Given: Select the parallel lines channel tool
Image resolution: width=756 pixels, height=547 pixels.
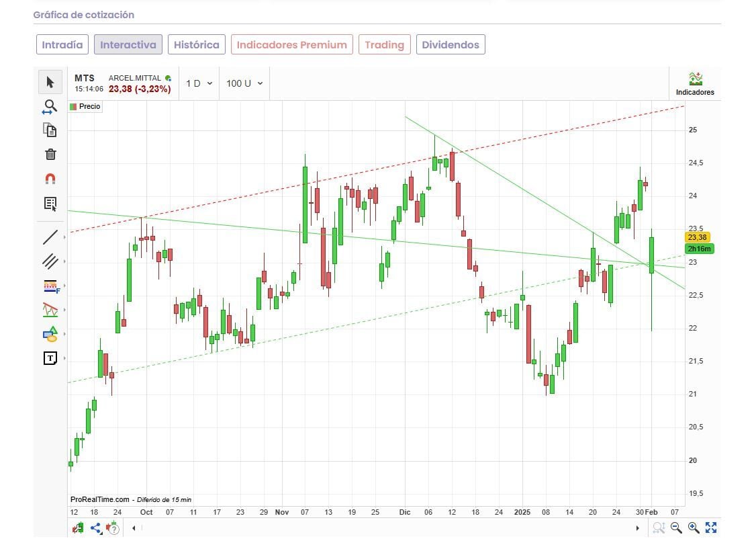Looking at the screenshot, I should (50, 261).
